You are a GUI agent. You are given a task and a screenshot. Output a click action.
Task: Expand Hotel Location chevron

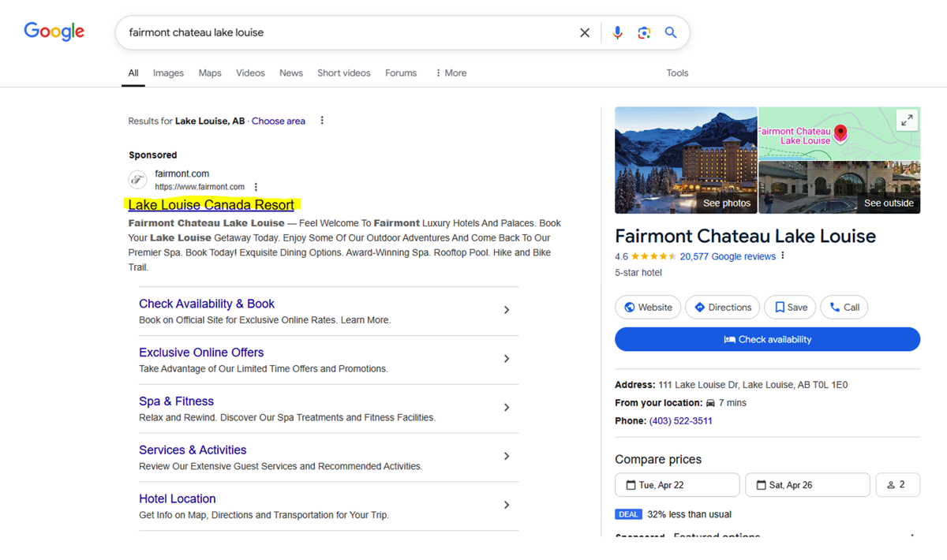point(507,505)
